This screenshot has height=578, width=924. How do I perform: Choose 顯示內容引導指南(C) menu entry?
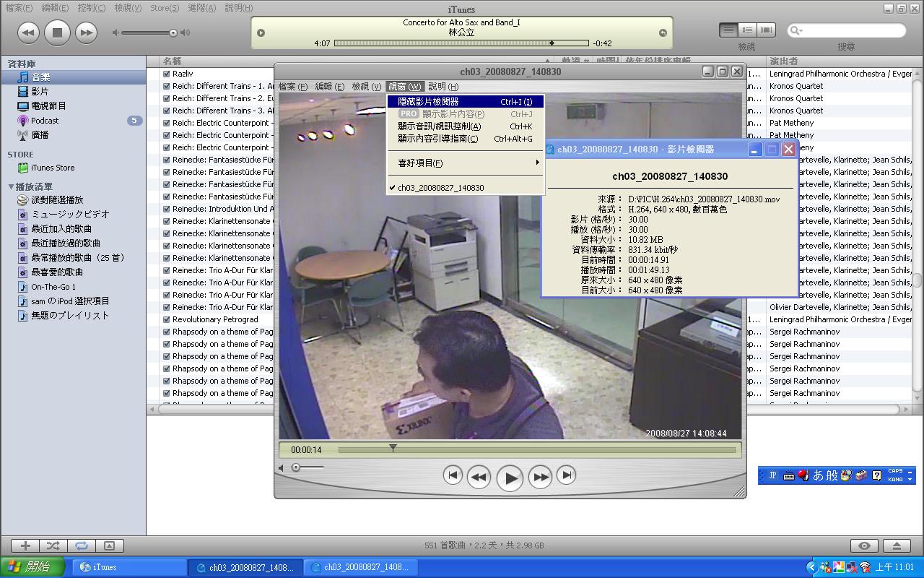(466, 139)
